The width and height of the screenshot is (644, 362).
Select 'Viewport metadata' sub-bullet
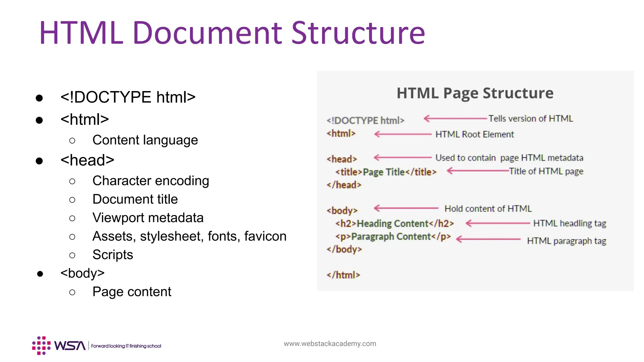coord(148,217)
